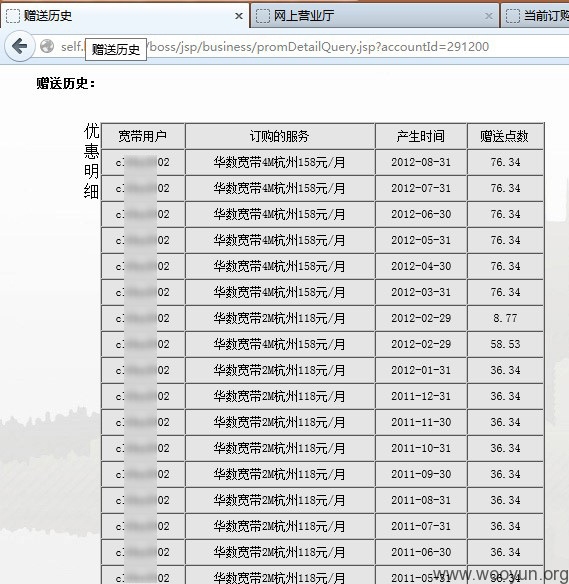Click the 产生时间 column header
This screenshot has width=569, height=584.
tap(421, 136)
